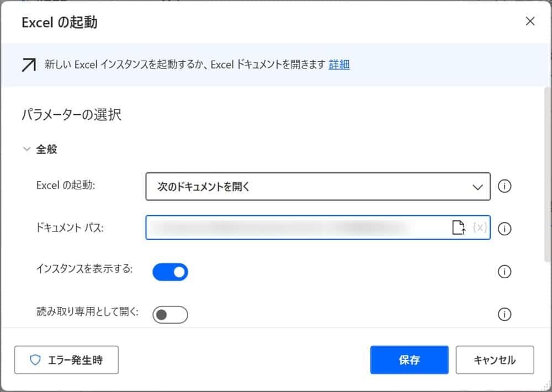Image resolution: width=552 pixels, height=392 pixels.
Task: Click info icon beside 読み取り専用として開く
Action: point(504,314)
